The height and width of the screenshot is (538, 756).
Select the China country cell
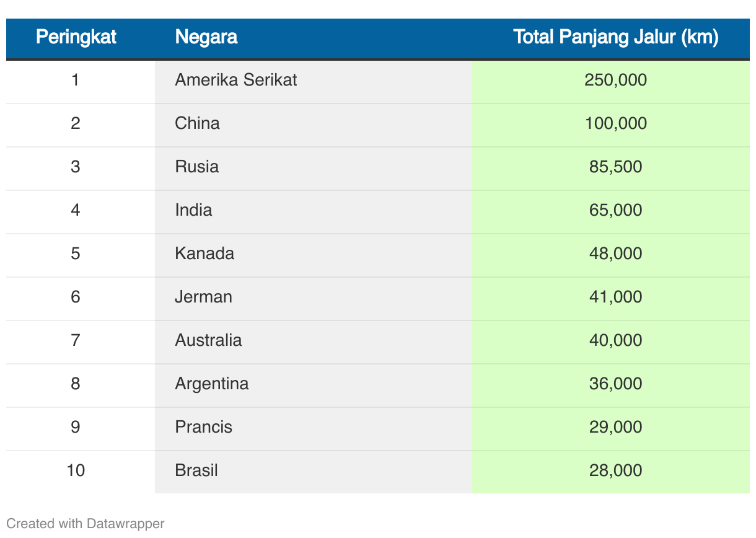197,123
